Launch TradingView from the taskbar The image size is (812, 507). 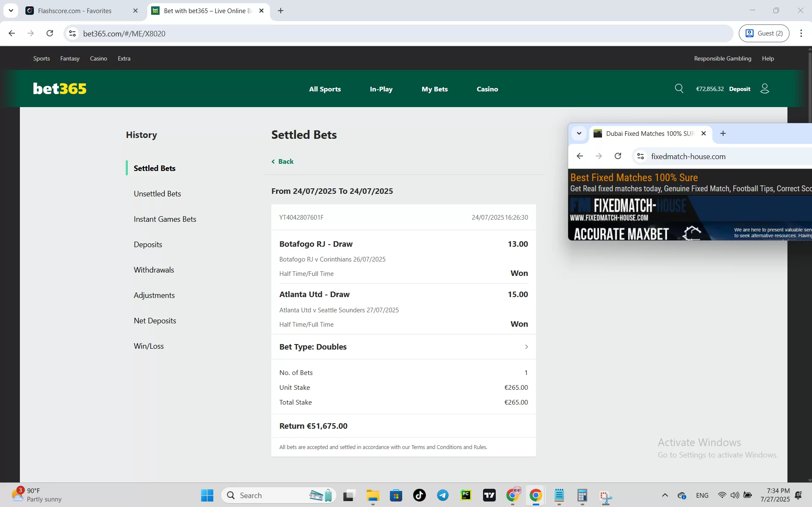click(489, 495)
